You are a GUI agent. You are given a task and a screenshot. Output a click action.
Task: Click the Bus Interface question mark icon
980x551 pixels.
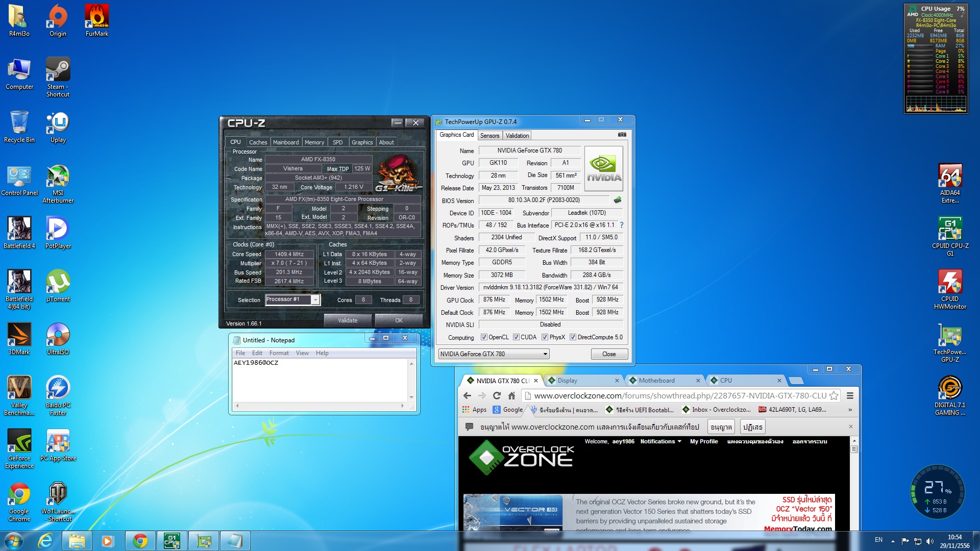(x=621, y=225)
